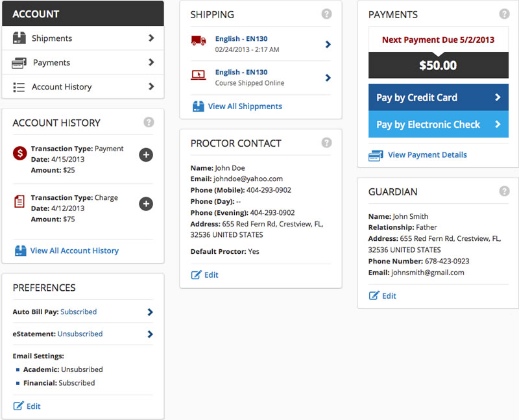
Task: Open Auto Bill Pay preference arrow
Action: (150, 312)
